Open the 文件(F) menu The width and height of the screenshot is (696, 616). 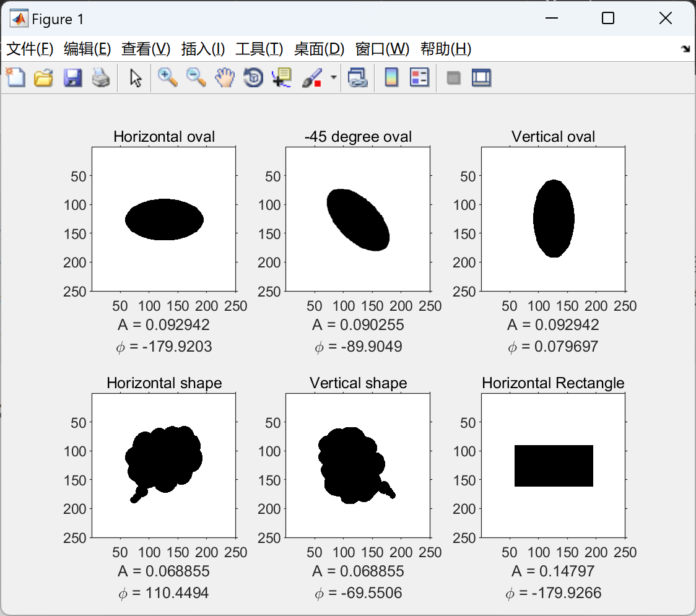click(x=30, y=49)
